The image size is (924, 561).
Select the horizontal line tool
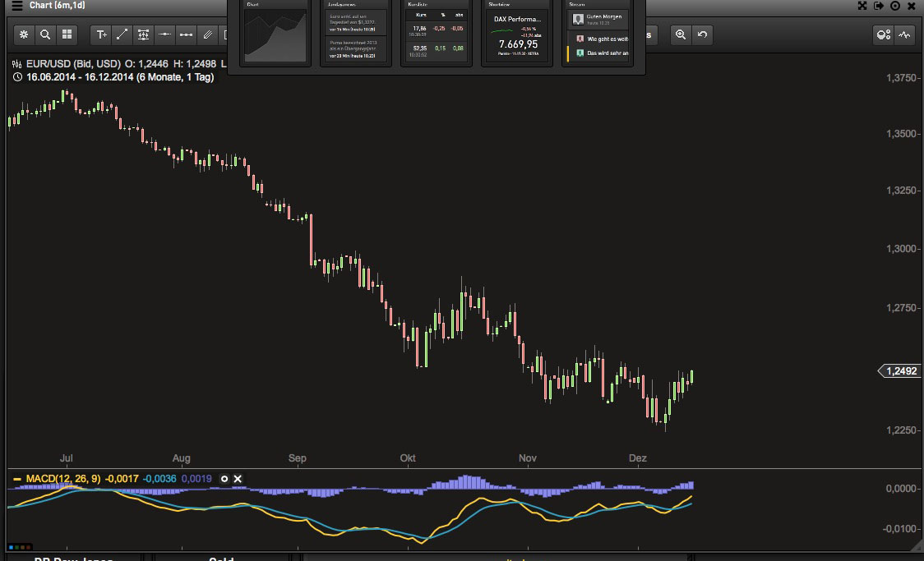coord(164,34)
